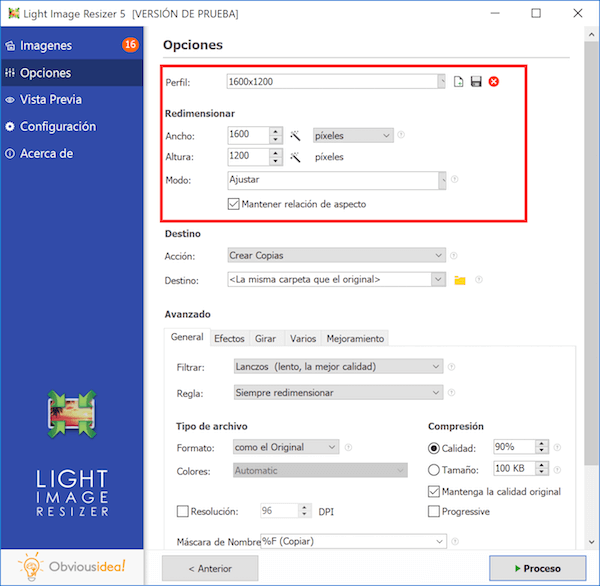Open the Filtrar Lanczos dropdown
This screenshot has width=600, height=586.
(338, 367)
